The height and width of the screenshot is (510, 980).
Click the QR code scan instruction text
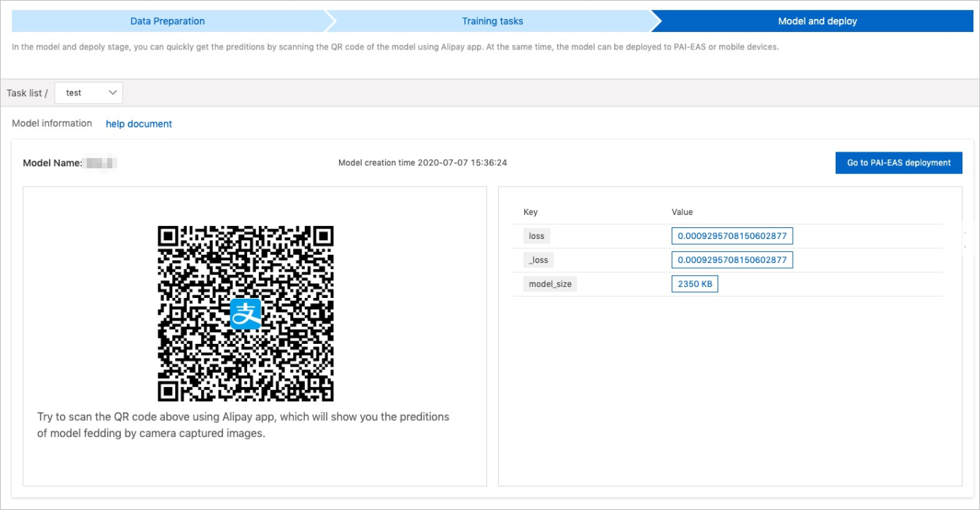pyautogui.click(x=244, y=425)
